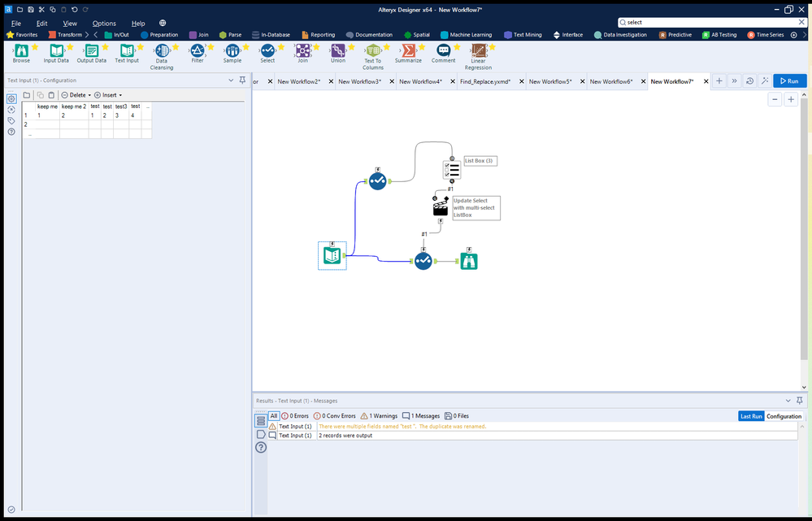Image resolution: width=812 pixels, height=521 pixels.
Task: Show Last Run results
Action: 751,416
